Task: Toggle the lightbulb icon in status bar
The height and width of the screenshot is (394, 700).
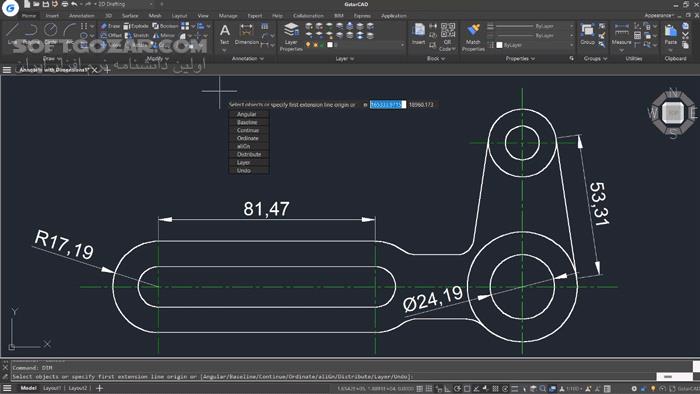Action: (653, 389)
